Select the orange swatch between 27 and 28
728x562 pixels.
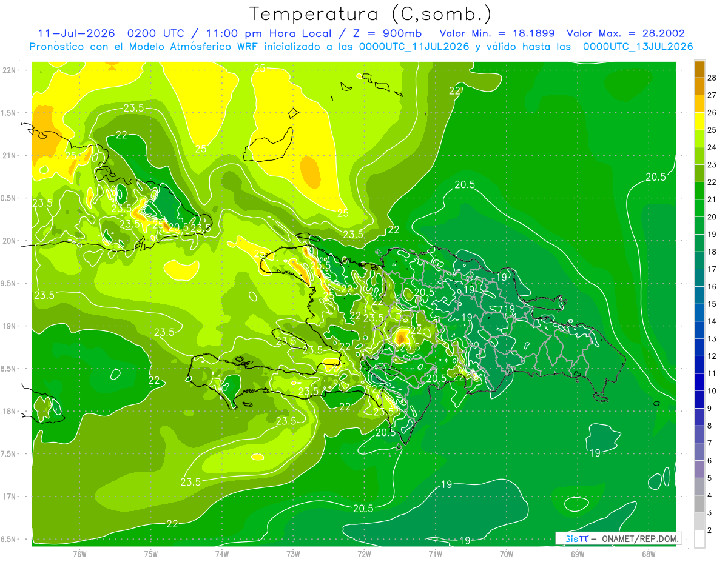click(x=699, y=86)
